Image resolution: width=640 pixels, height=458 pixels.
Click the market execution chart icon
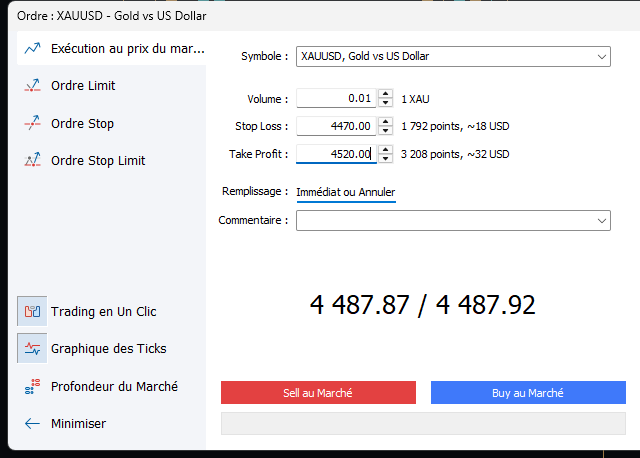(32, 49)
